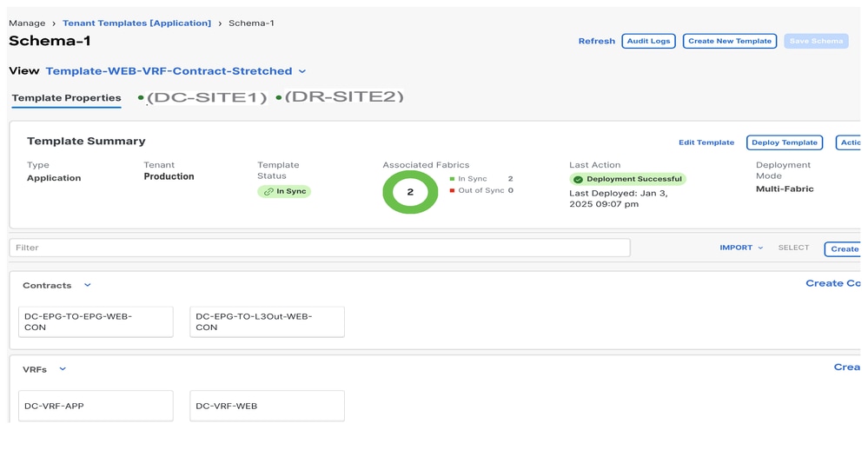Open Audit Logs
Screen dimensions: 868x463
(x=648, y=41)
